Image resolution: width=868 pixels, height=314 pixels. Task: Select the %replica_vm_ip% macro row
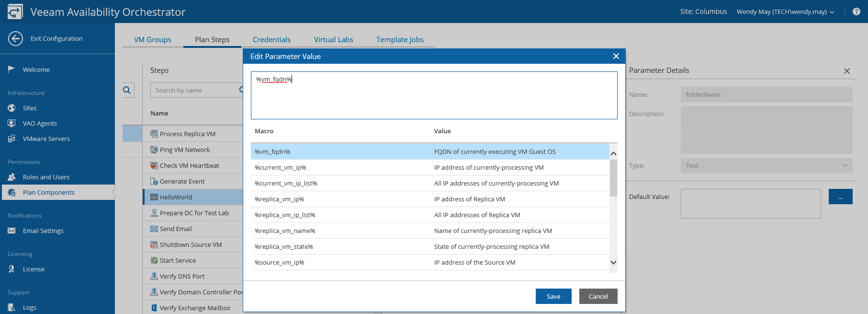(430, 199)
